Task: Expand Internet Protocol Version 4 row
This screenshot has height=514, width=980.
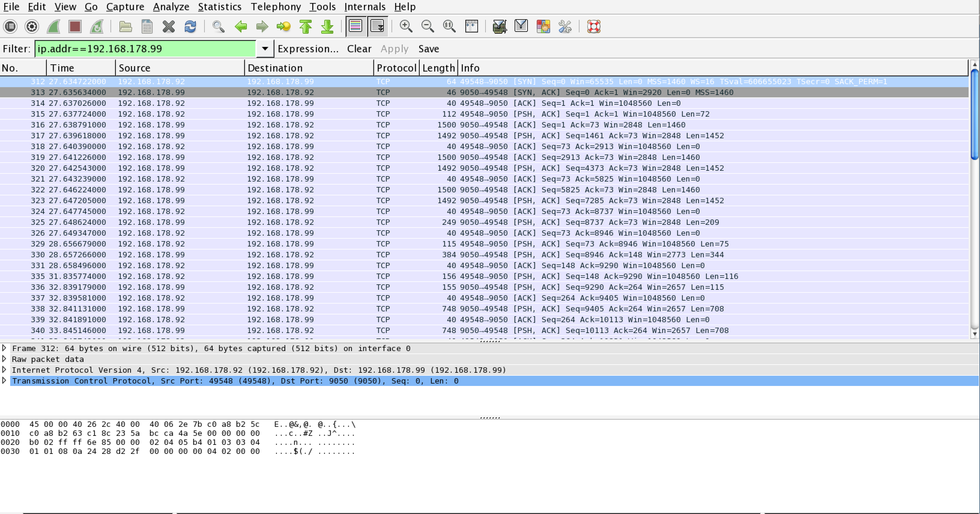Action: coord(4,370)
